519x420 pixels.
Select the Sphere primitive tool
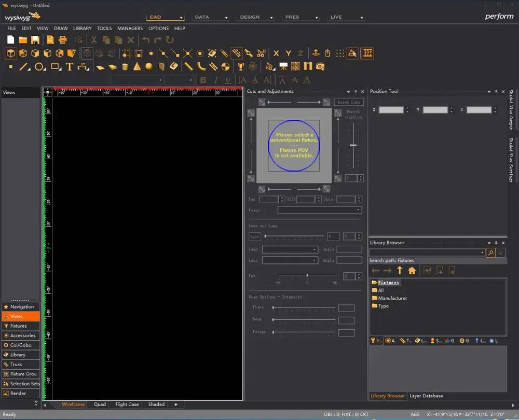coord(149,66)
